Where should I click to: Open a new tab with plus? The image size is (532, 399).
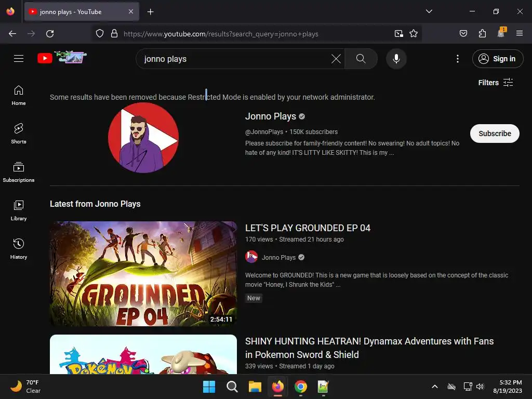[150, 12]
